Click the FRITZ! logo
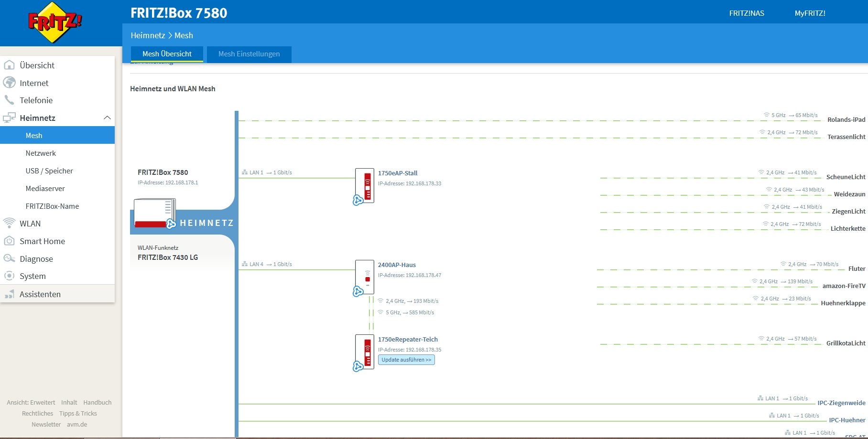 tap(55, 22)
